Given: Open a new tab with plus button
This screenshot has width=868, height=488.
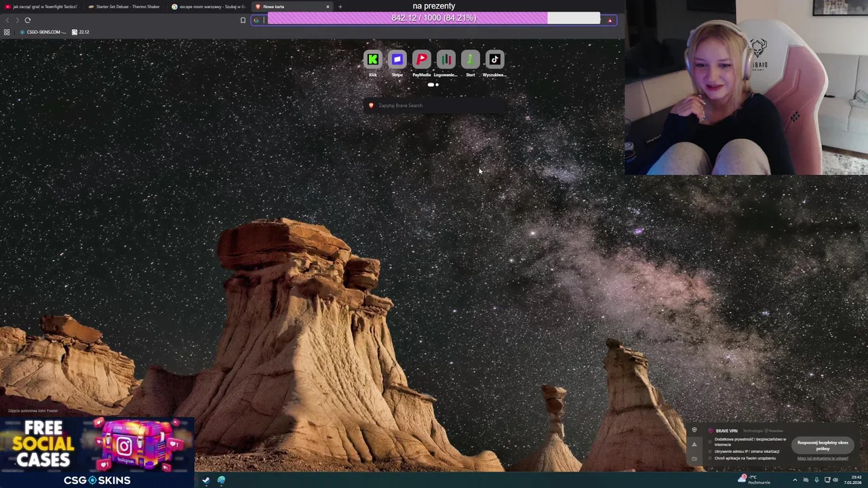Looking at the screenshot, I should point(340,7).
